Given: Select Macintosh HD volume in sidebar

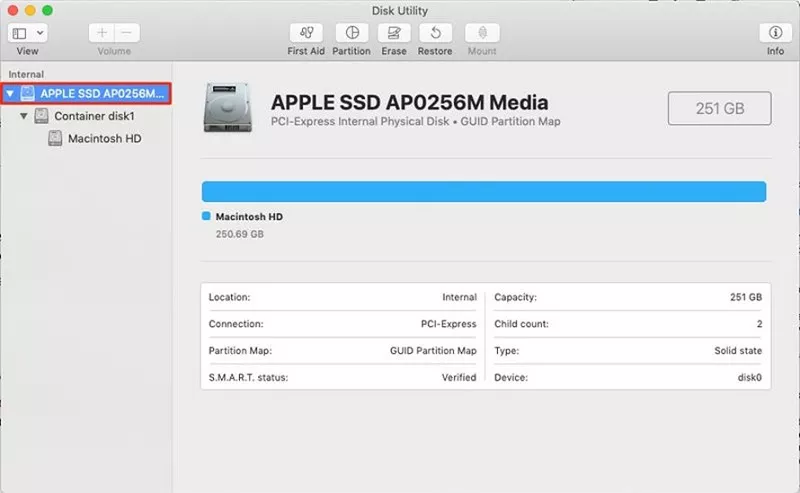Looking at the screenshot, I should [x=104, y=139].
